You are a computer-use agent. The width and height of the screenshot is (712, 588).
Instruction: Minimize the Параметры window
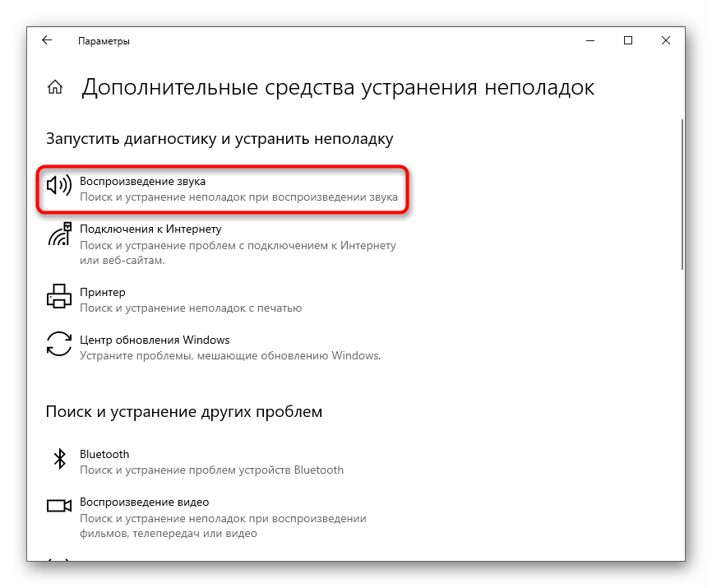click(590, 40)
